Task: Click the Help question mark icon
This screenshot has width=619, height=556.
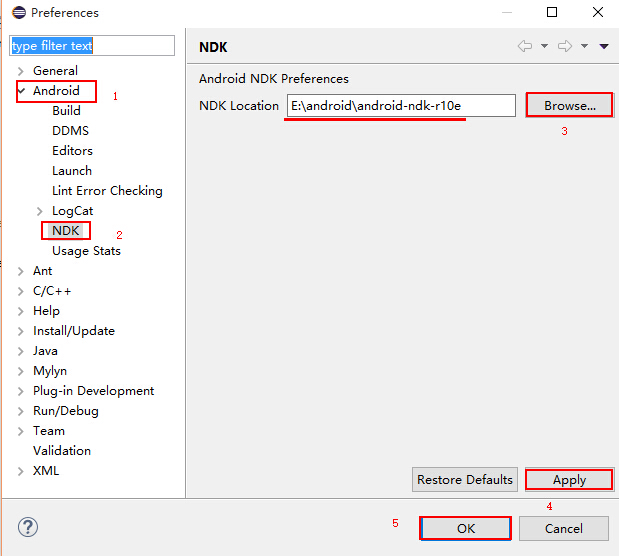Action: tap(28, 527)
